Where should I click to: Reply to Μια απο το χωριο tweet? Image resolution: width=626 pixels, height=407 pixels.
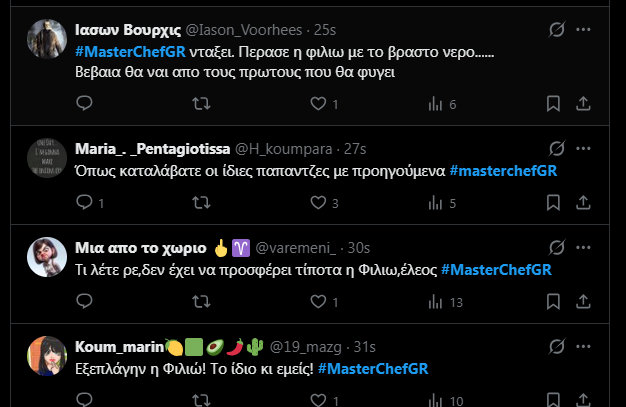(x=85, y=303)
